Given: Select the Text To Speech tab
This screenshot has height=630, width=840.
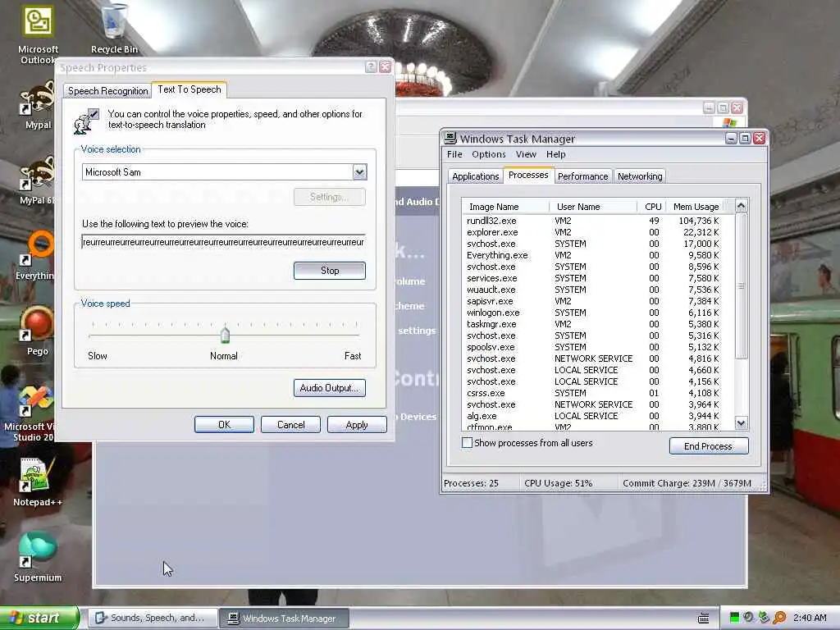Looking at the screenshot, I should click(x=189, y=89).
